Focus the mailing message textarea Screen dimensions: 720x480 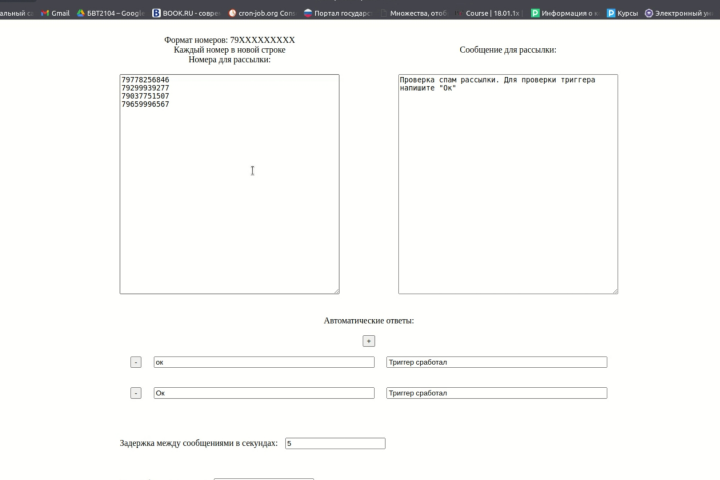(508, 184)
